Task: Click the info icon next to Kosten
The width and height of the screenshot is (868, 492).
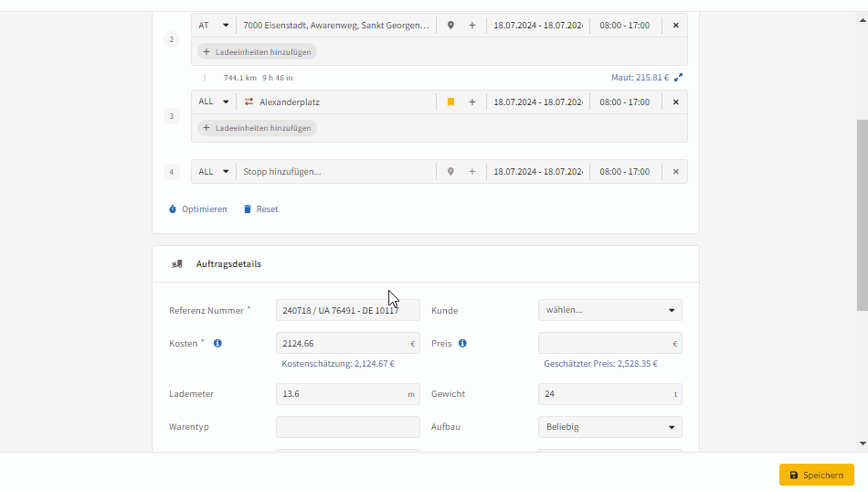Action: [x=217, y=344]
